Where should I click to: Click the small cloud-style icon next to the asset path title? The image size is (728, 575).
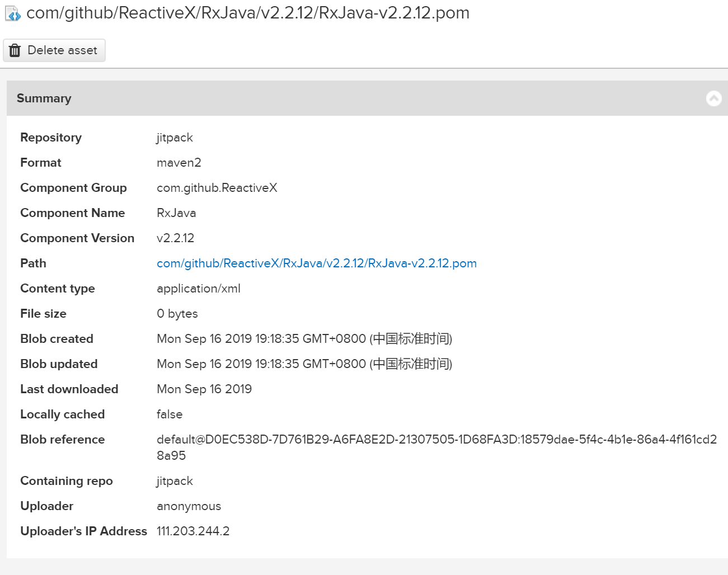click(12, 12)
